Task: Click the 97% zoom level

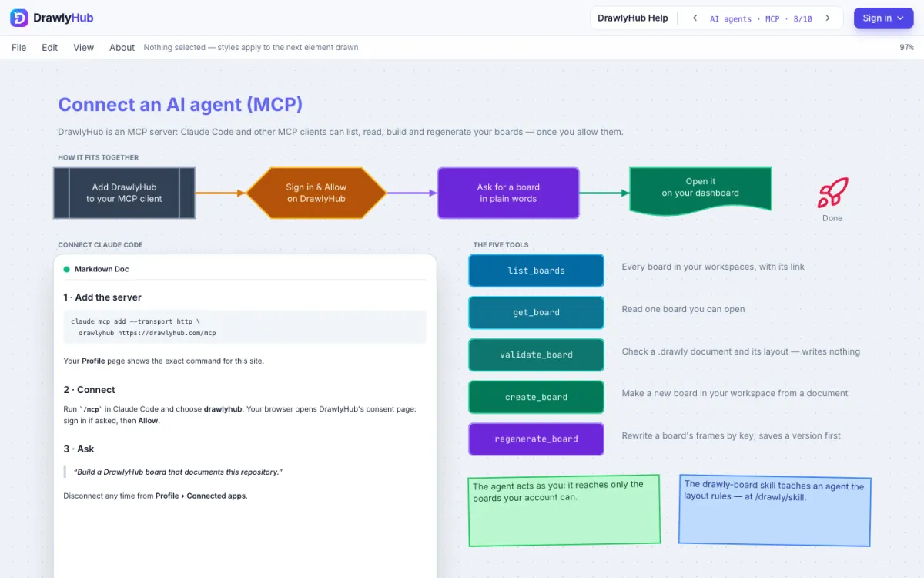Action: tap(906, 48)
